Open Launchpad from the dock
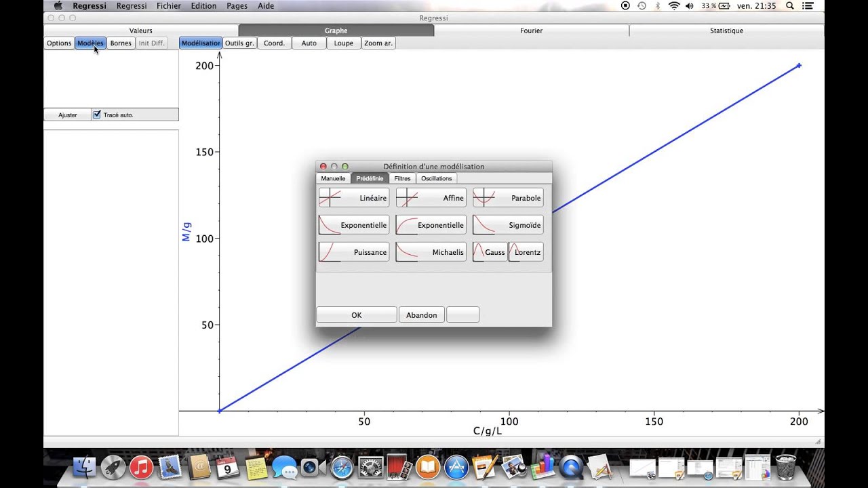Viewport: 868px width, 488px height. tap(113, 467)
